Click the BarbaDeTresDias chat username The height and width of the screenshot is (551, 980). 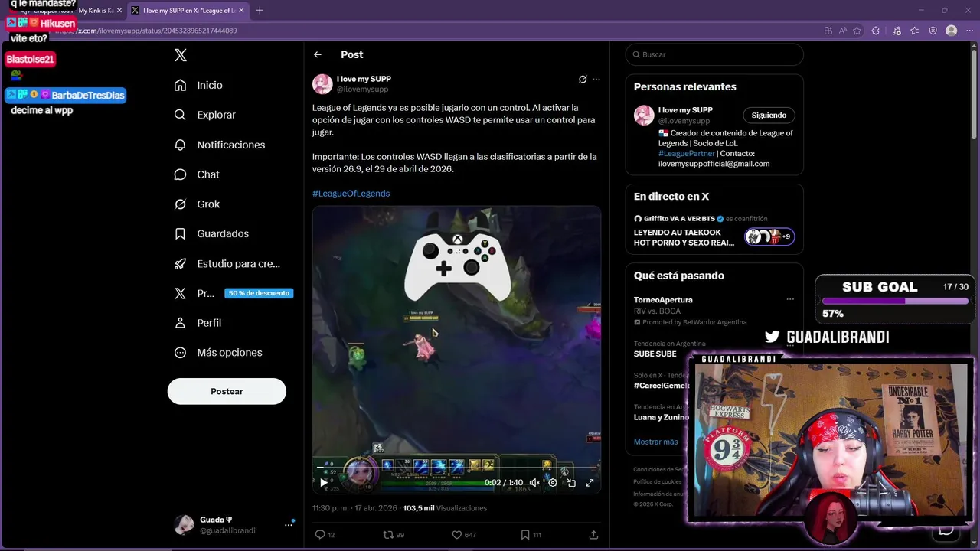click(x=87, y=95)
